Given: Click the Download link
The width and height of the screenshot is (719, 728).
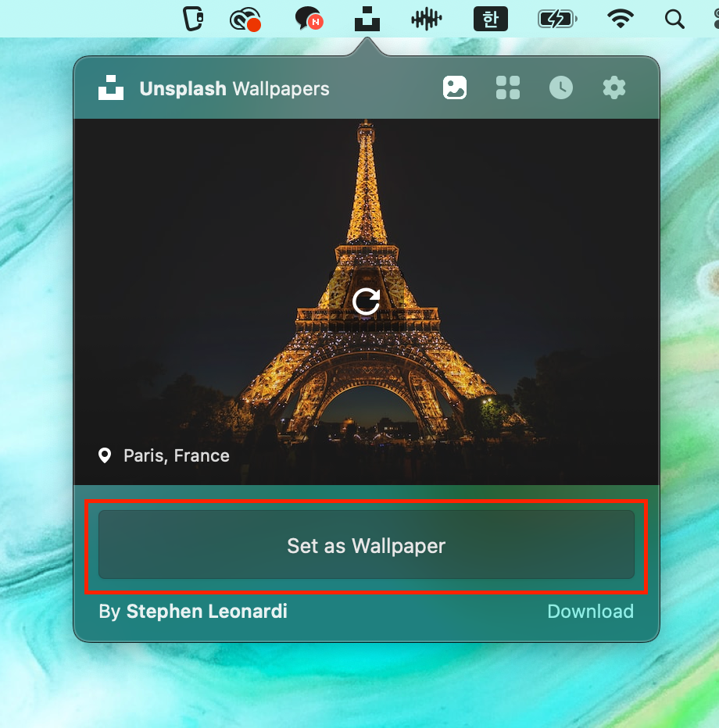Looking at the screenshot, I should [590, 612].
